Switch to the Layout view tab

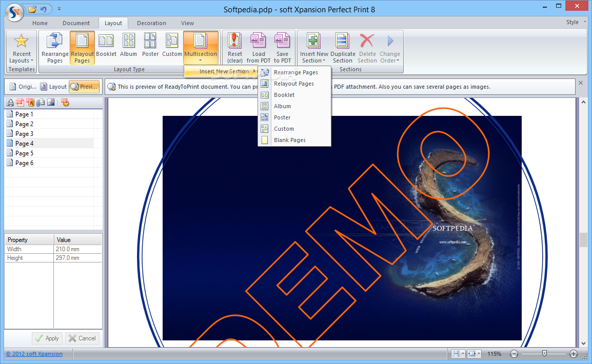click(x=53, y=87)
